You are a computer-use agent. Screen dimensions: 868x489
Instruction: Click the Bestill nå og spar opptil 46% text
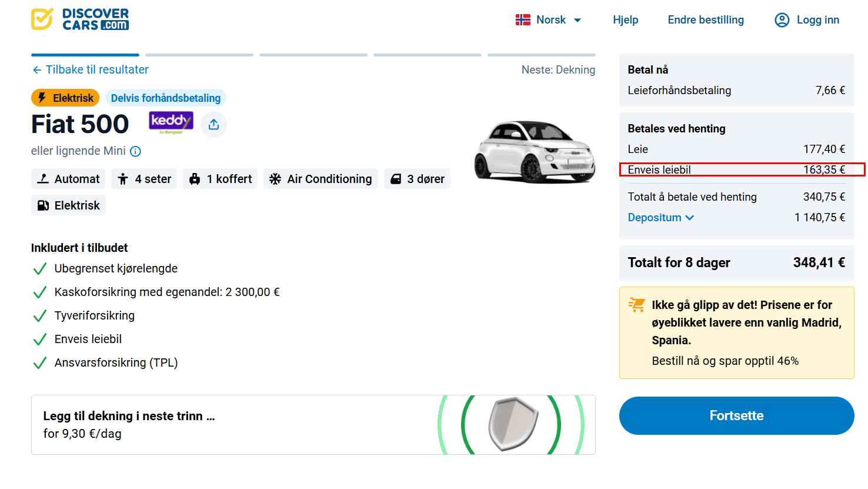[725, 361]
